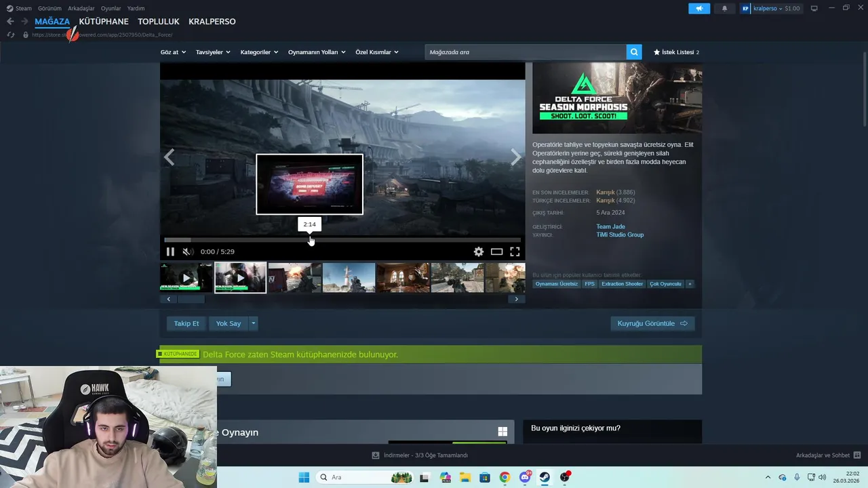Screen dimensions: 868x488
Task: Open the Yardım menu
Action: coord(136,8)
